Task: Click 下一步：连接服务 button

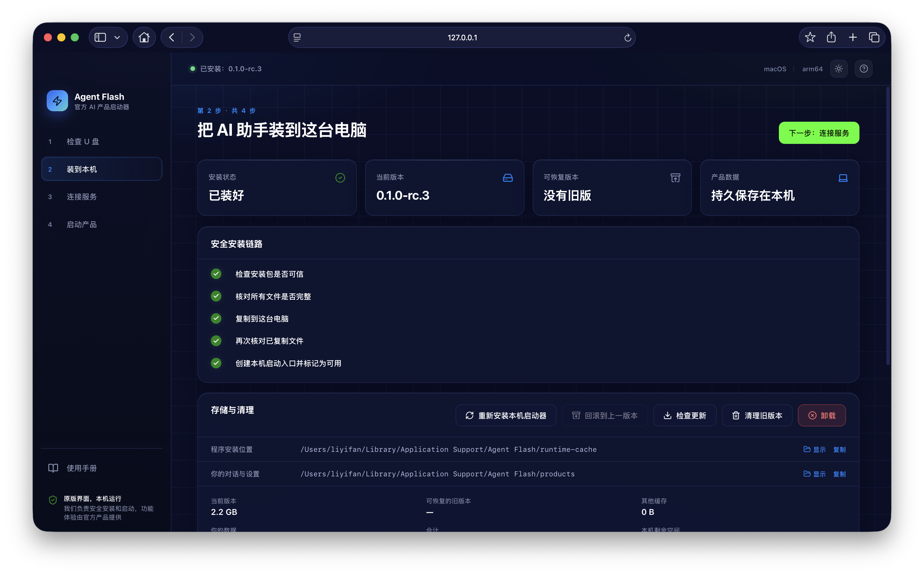Action: 819,133
